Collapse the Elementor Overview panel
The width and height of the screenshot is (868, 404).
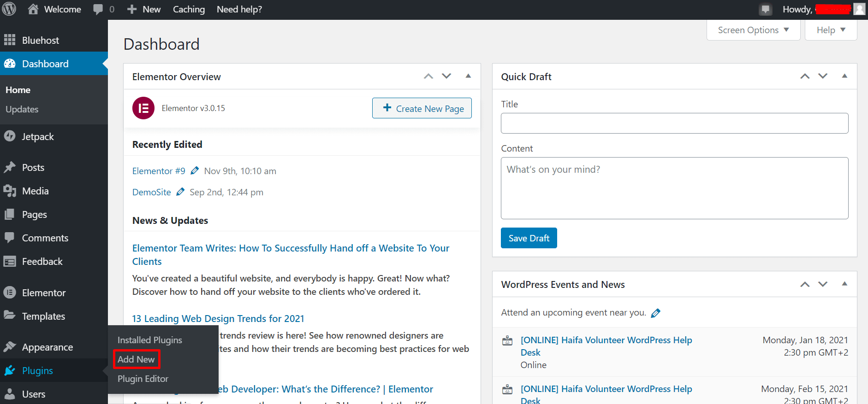468,76
